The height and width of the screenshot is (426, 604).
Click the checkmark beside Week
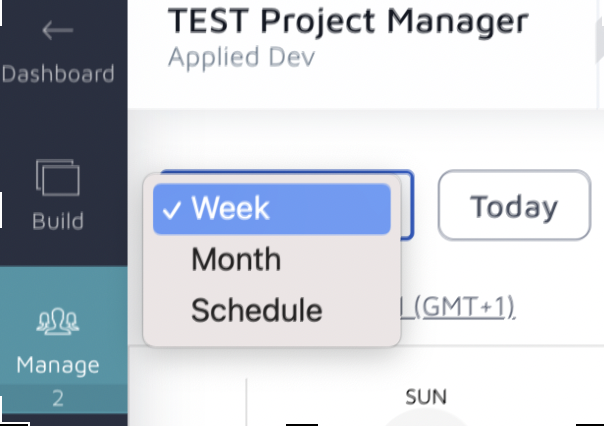click(x=171, y=209)
